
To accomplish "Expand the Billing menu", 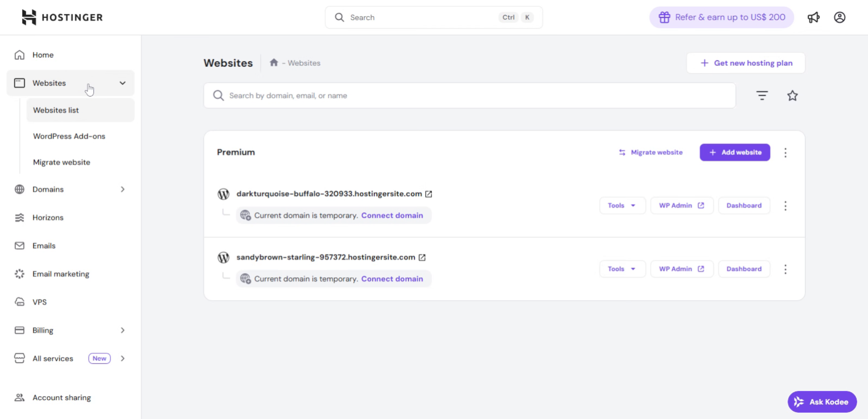I will click(123, 330).
